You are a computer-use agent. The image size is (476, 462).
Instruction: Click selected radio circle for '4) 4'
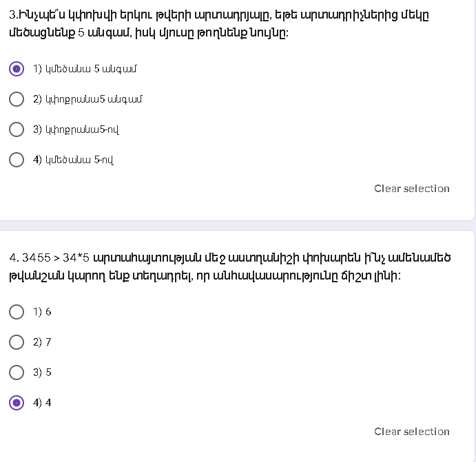pyautogui.click(x=17, y=403)
